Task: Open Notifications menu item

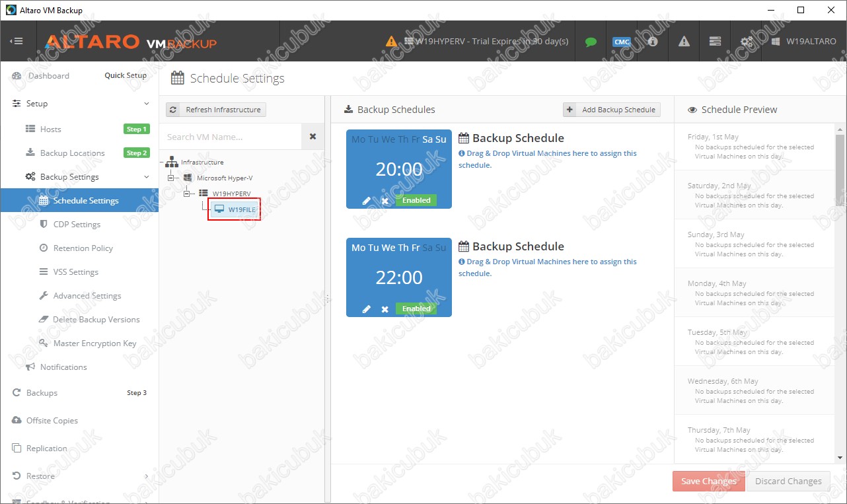Action: pos(63,367)
